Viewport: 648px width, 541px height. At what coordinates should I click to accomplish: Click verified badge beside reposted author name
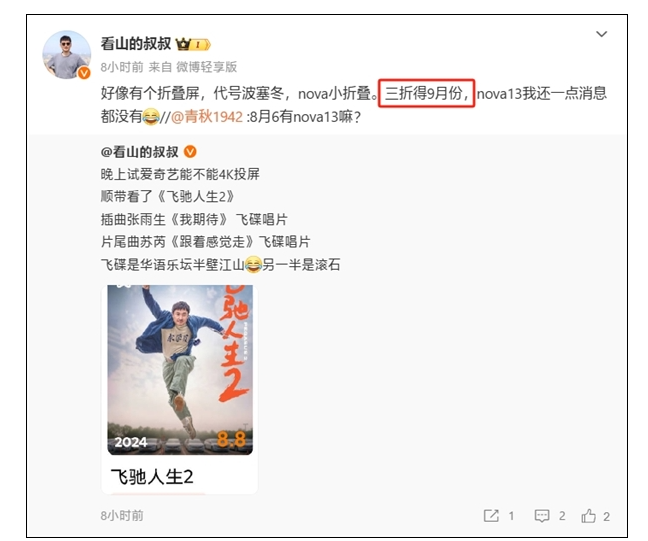190,152
